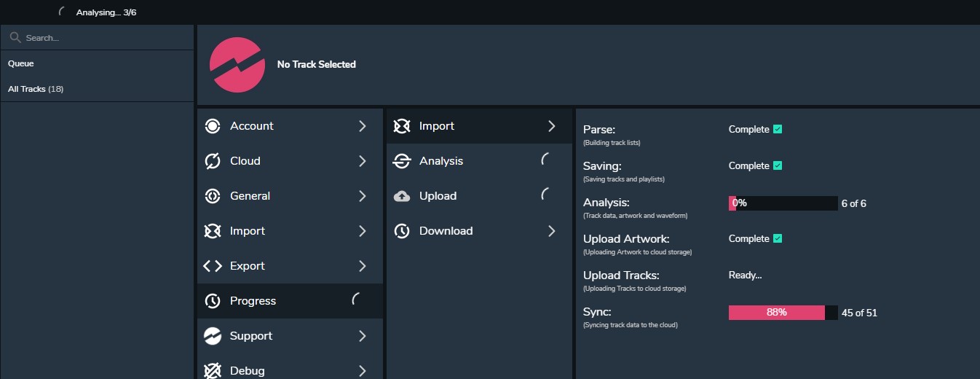980x379 pixels.
Task: Click the Account settings icon
Action: pyautogui.click(x=213, y=126)
